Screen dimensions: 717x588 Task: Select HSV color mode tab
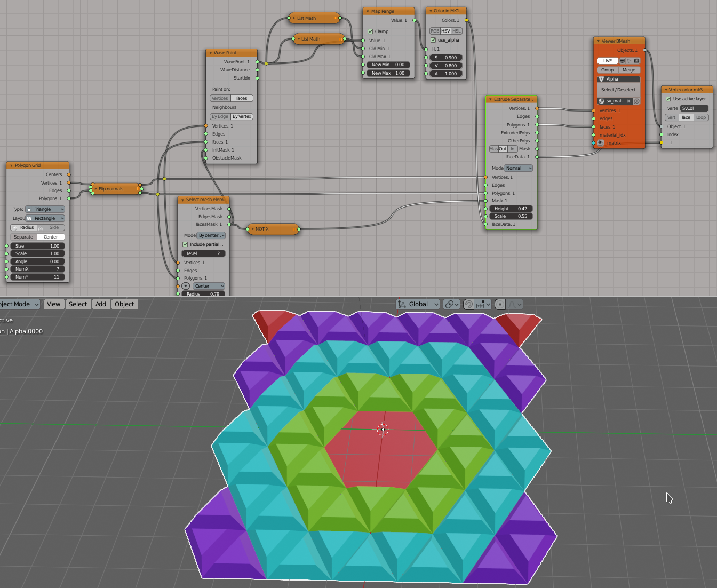click(446, 31)
